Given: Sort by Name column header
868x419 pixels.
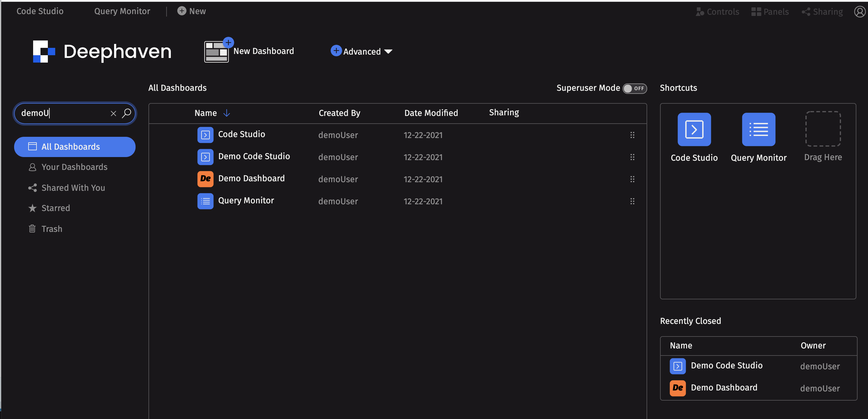Looking at the screenshot, I should pyautogui.click(x=205, y=113).
